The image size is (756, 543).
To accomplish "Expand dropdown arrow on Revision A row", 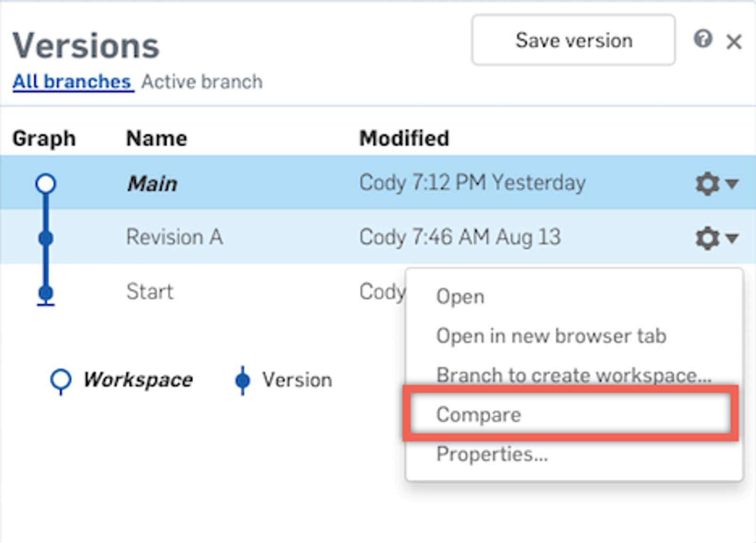I will (x=732, y=238).
